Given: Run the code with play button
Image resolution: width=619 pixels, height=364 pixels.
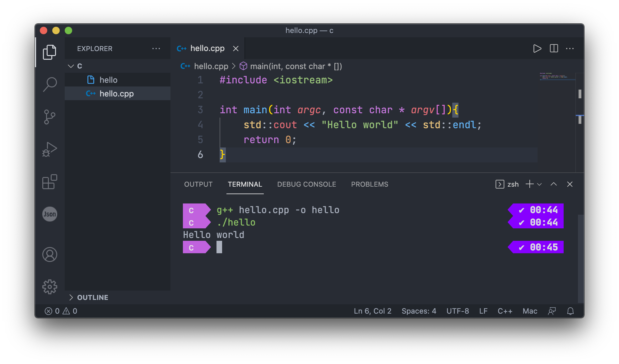Looking at the screenshot, I should [x=537, y=49].
